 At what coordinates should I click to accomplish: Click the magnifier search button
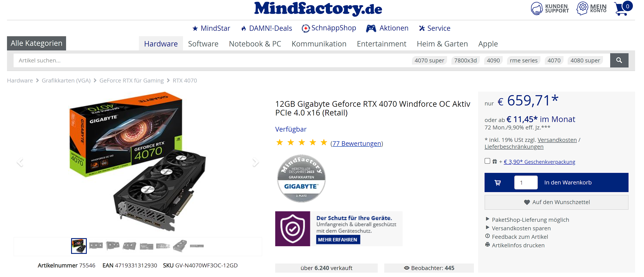[x=619, y=60]
